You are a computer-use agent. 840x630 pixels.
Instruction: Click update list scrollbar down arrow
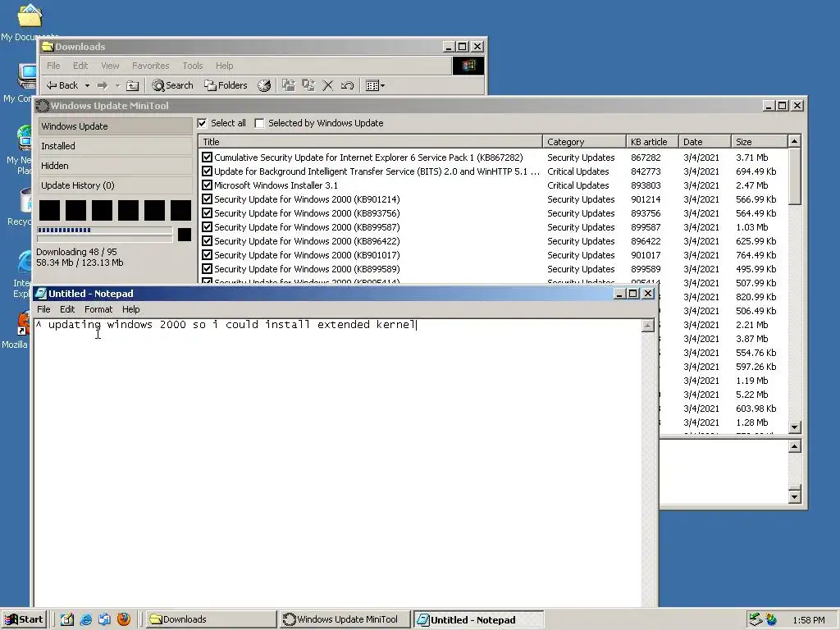(794, 427)
